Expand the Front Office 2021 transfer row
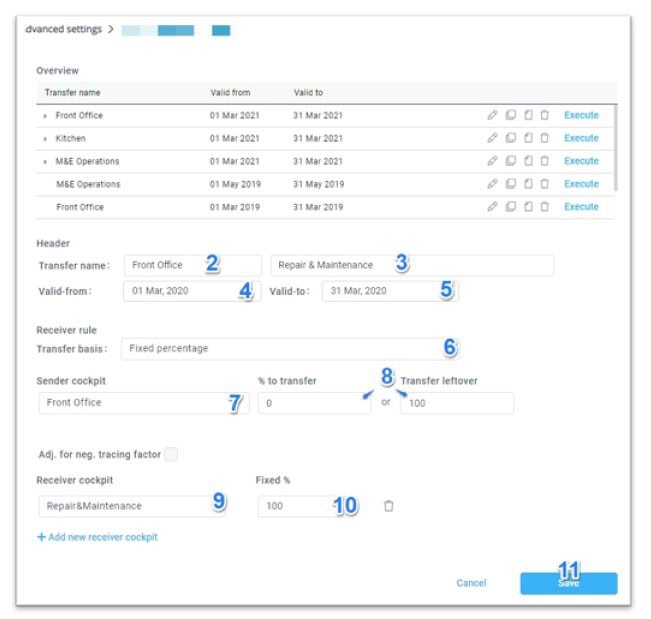651x619 pixels. (46, 116)
